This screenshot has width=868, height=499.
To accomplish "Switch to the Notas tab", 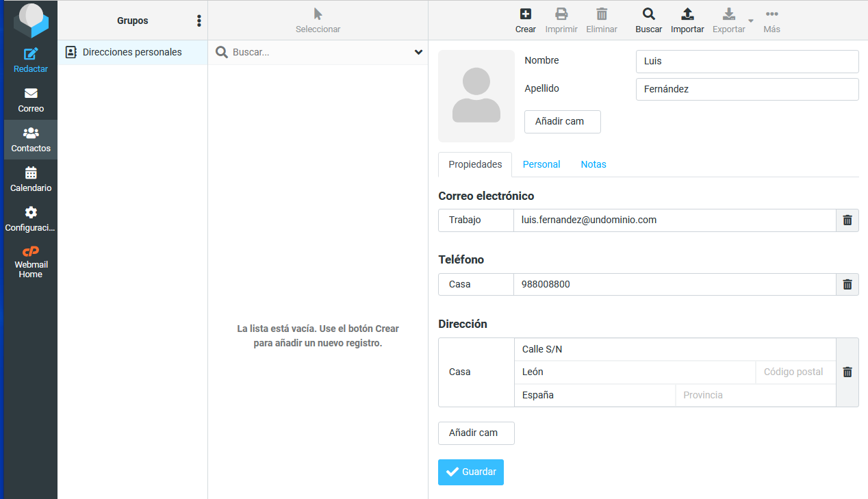I will coord(593,164).
